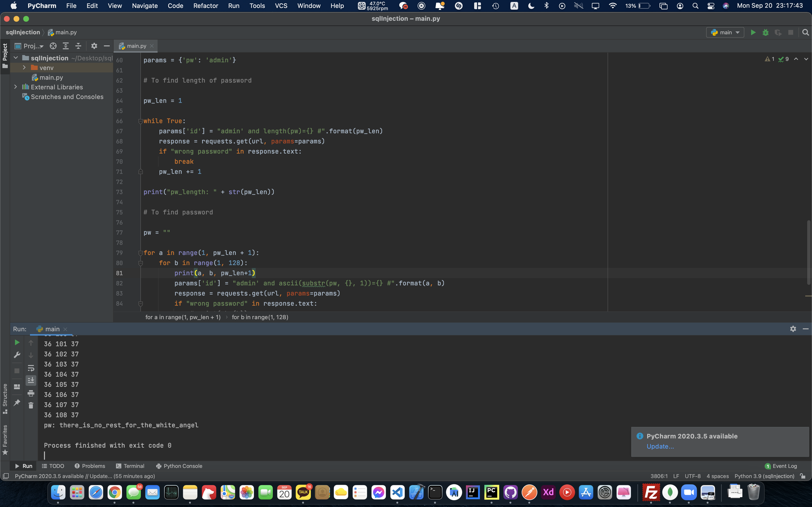Run the main configuration with green play
Image resolution: width=812 pixels, height=507 pixels.
pos(753,32)
